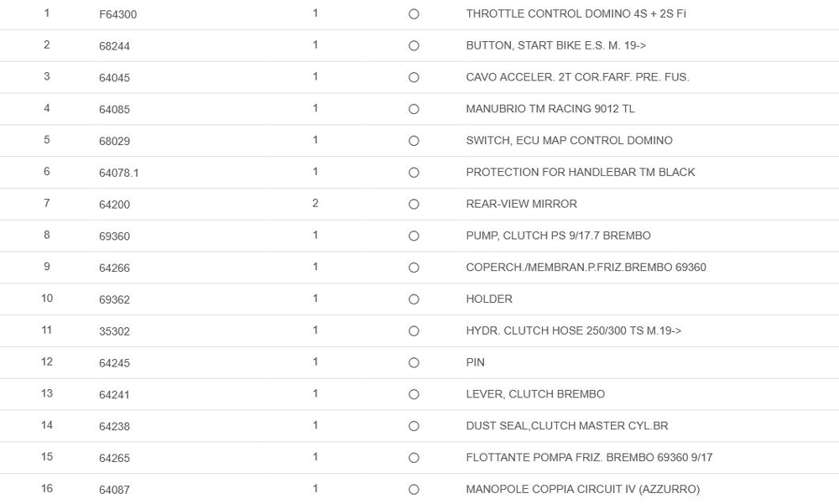The image size is (839, 504).
Task: Click part number 69360
Action: click(114, 236)
